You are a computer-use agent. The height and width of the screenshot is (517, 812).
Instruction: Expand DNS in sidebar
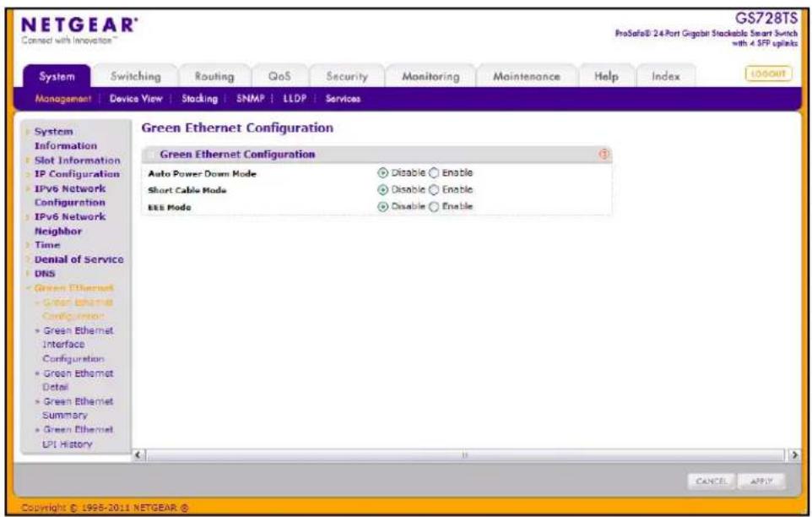45,274
